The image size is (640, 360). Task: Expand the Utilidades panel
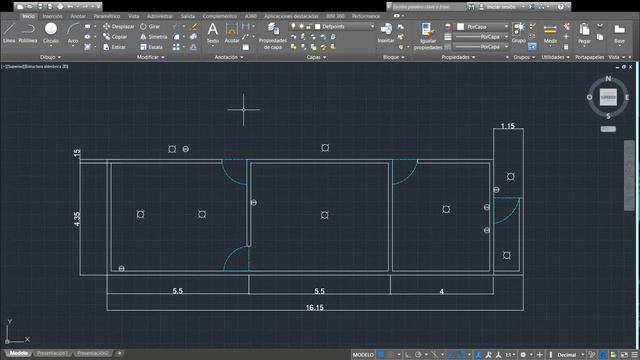tap(556, 57)
